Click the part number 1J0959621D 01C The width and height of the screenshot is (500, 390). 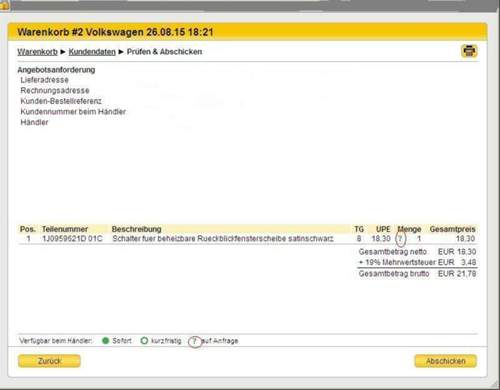(72, 239)
